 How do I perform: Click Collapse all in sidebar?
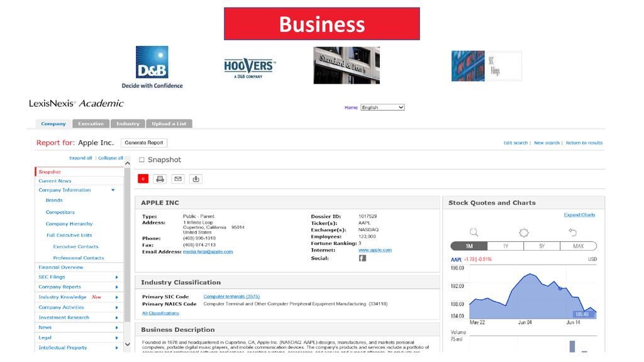(x=111, y=158)
